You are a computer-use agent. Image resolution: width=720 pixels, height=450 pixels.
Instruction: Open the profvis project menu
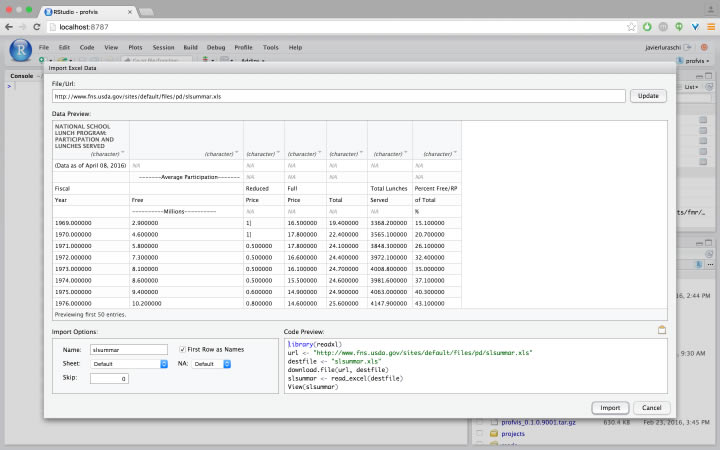[693, 61]
